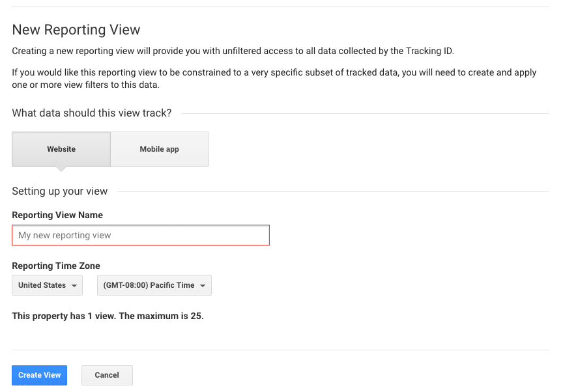The height and width of the screenshot is (392, 563).
Task: Click the "What data should this view track?" heading
Action: click(x=92, y=113)
